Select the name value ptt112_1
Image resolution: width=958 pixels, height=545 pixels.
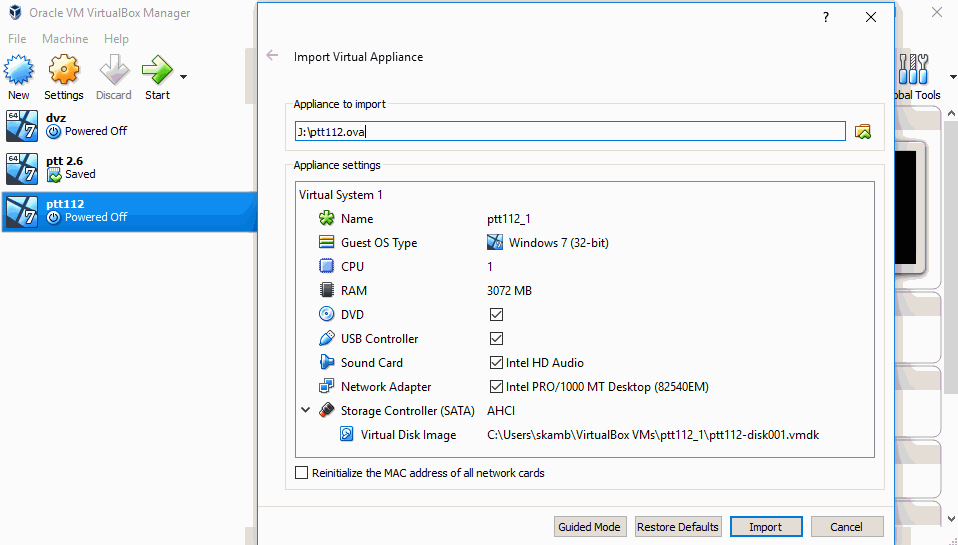click(509, 219)
